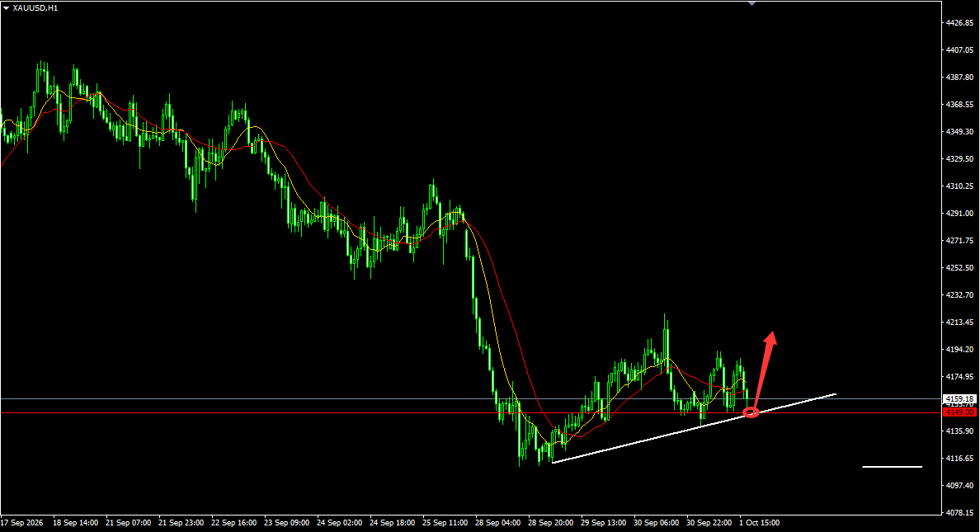The height and width of the screenshot is (532, 980).
Task: Click the 28 Sep 20:00 time label
Action: coord(550,523)
